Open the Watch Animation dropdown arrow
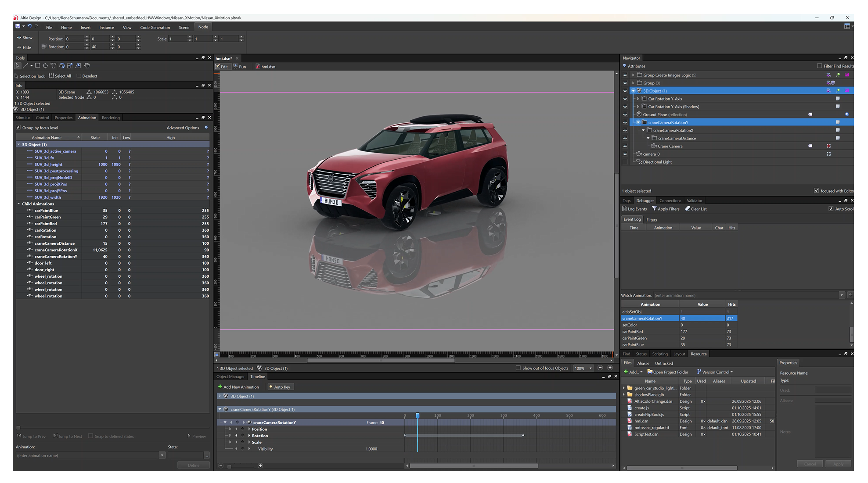 point(842,295)
